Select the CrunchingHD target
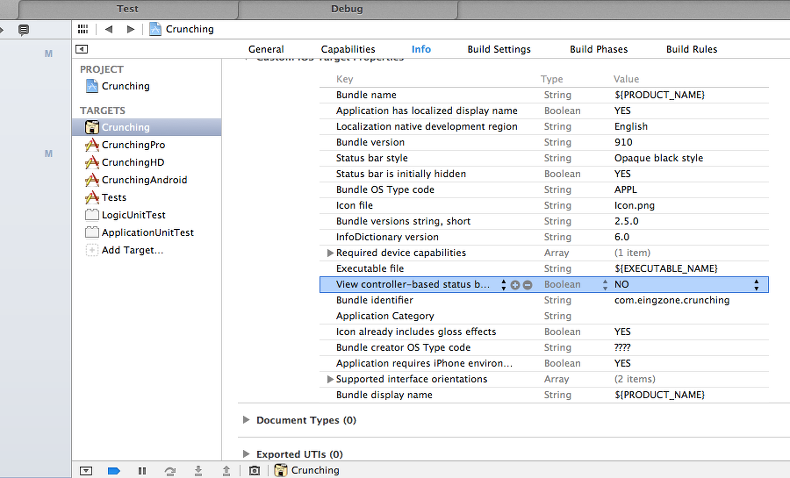Viewport: 790px width, 478px height. (x=133, y=163)
